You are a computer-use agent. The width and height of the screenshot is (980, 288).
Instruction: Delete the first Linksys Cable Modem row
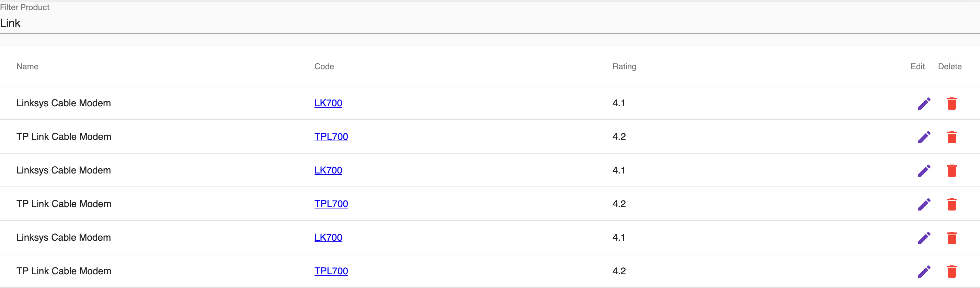(952, 103)
